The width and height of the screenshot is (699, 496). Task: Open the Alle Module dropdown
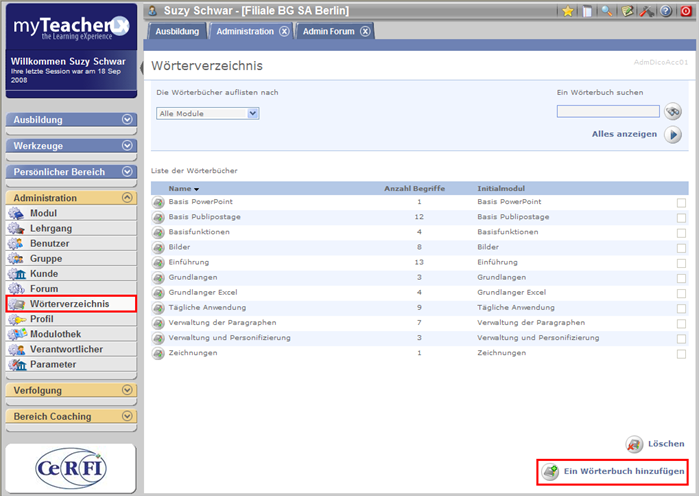208,113
